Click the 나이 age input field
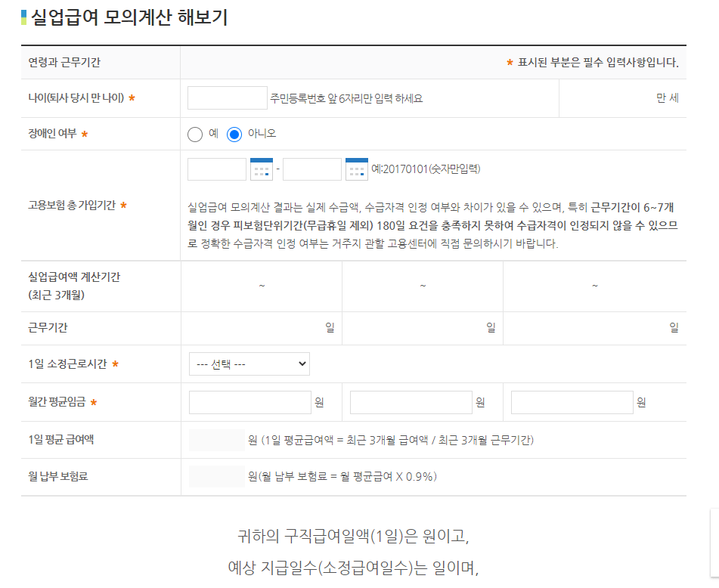 (x=227, y=97)
